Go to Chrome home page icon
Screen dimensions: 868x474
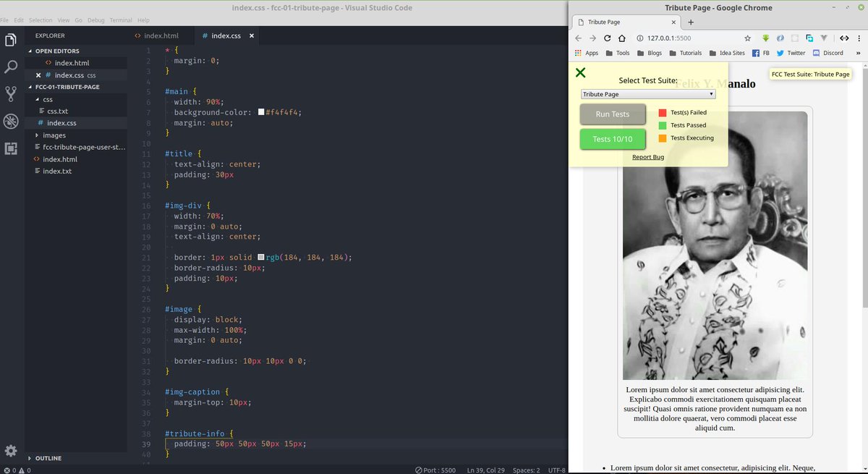coord(622,38)
